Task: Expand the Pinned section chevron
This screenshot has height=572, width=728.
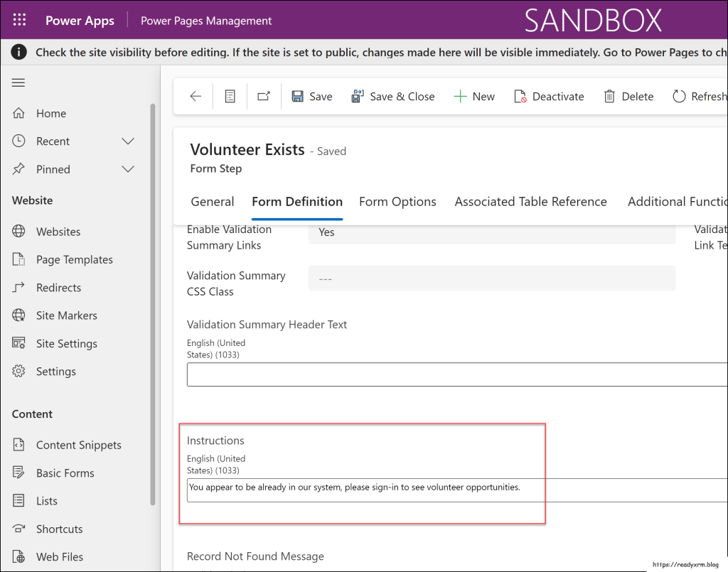Action: 128,169
